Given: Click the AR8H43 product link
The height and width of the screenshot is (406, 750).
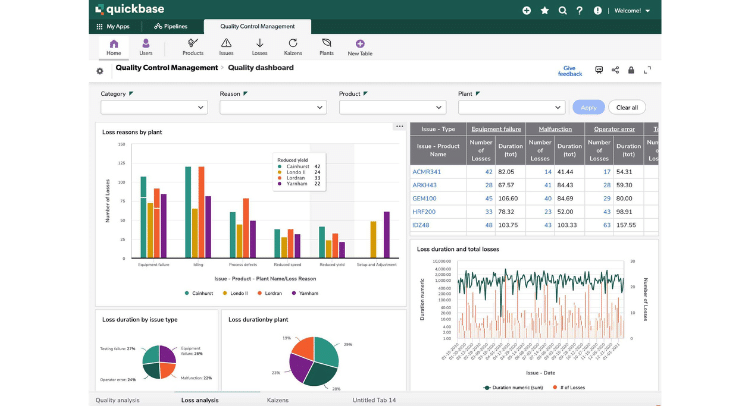Looking at the screenshot, I should click(424, 185).
